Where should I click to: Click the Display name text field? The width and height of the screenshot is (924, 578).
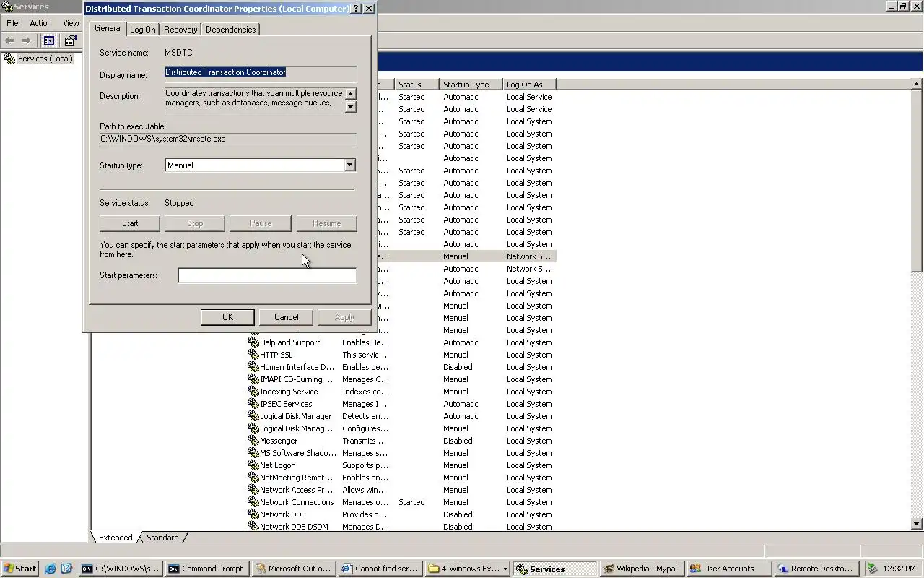(x=261, y=73)
